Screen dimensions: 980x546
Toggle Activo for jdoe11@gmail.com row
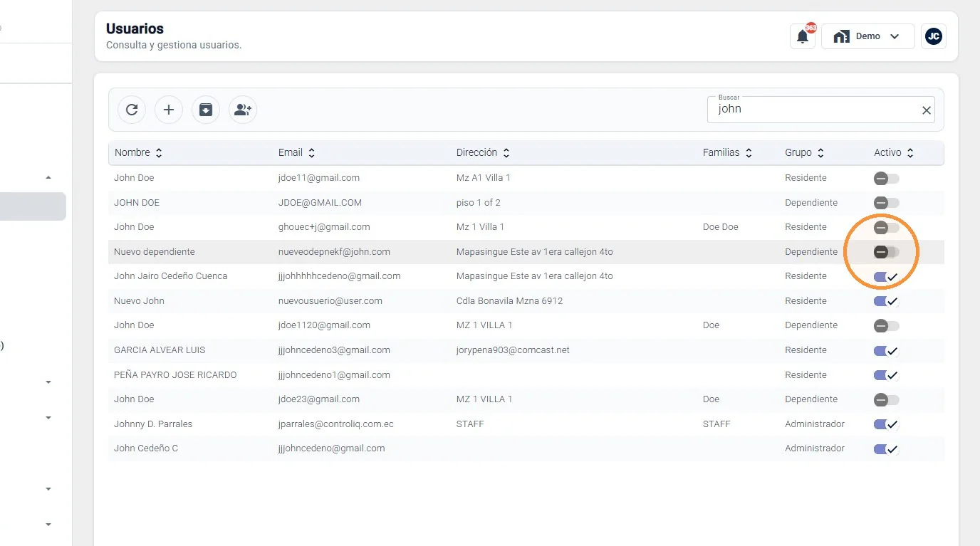tap(887, 179)
